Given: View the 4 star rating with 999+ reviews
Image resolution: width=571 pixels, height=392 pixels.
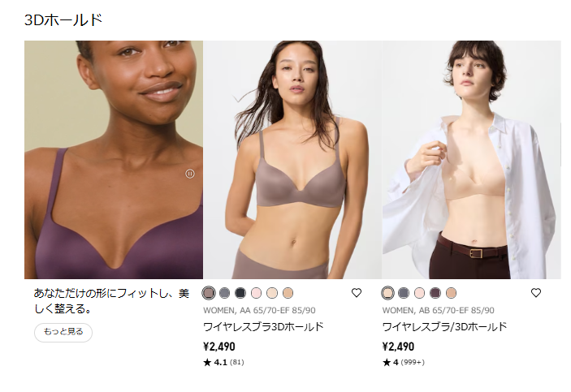Looking at the screenshot, I should pyautogui.click(x=404, y=362).
